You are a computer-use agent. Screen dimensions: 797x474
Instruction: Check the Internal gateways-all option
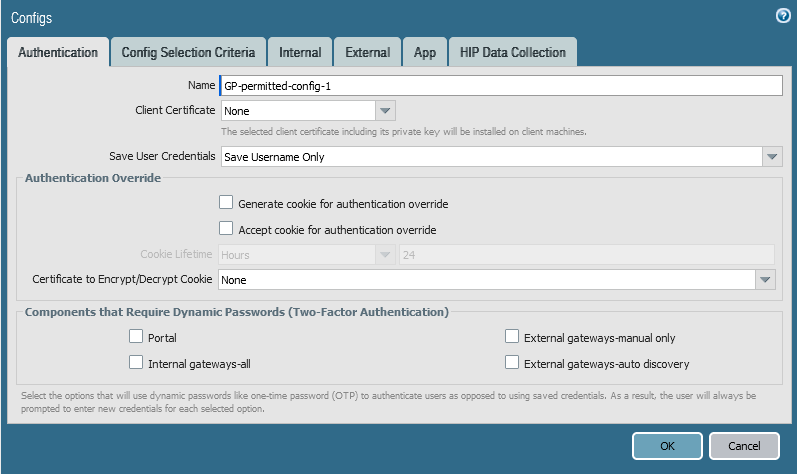tap(137, 363)
